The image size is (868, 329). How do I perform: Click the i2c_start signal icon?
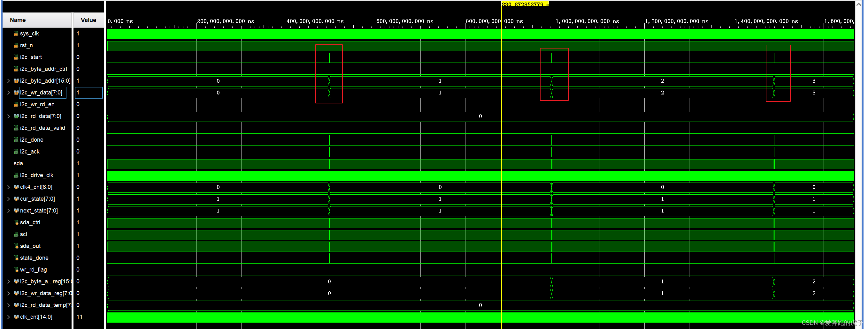(16, 57)
